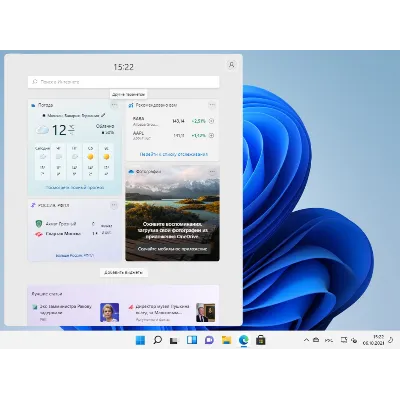Viewport: 400px width, 400px height.
Task: Click the OneDrive Photos widget icon
Action: [x=131, y=172]
